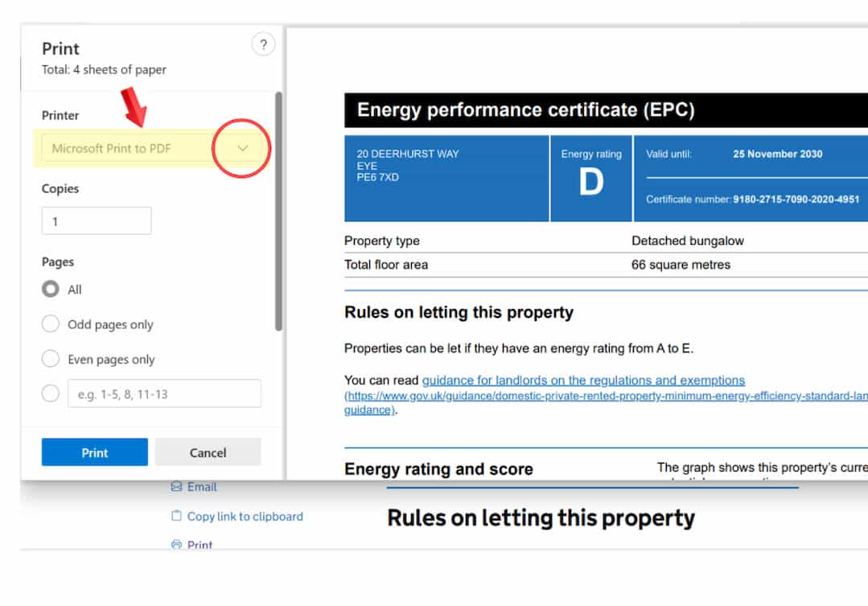Click the Energy rating D box
The width and height of the screenshot is (868, 606).
pyautogui.click(x=591, y=178)
